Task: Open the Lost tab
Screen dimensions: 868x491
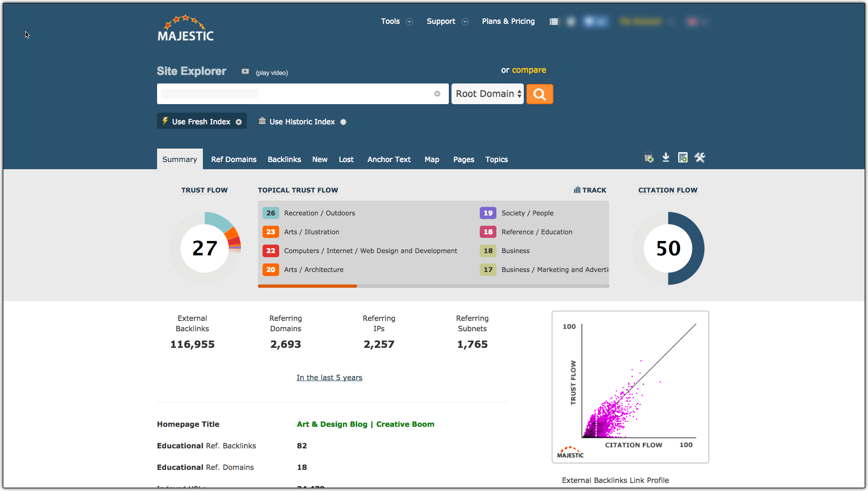Action: pyautogui.click(x=346, y=159)
